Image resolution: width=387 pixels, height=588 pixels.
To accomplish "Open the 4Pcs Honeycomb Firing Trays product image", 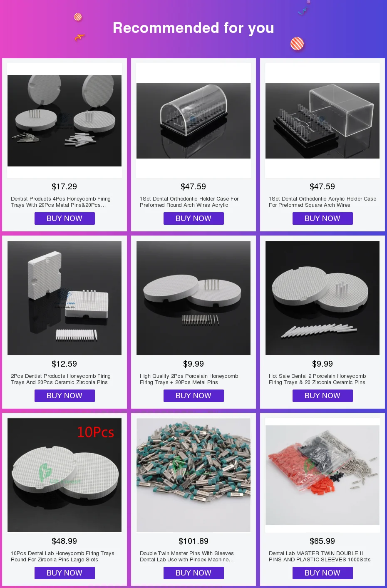I will pyautogui.click(x=64, y=121).
